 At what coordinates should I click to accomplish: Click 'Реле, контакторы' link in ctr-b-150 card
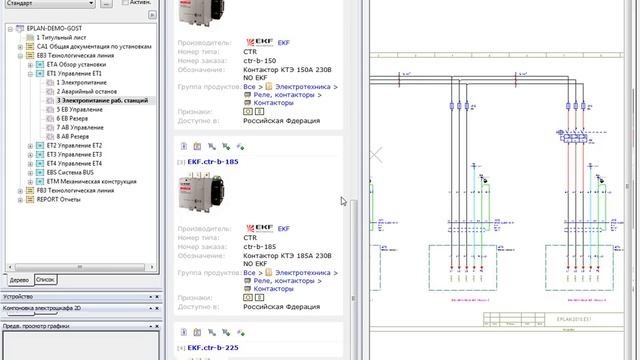coord(284,95)
